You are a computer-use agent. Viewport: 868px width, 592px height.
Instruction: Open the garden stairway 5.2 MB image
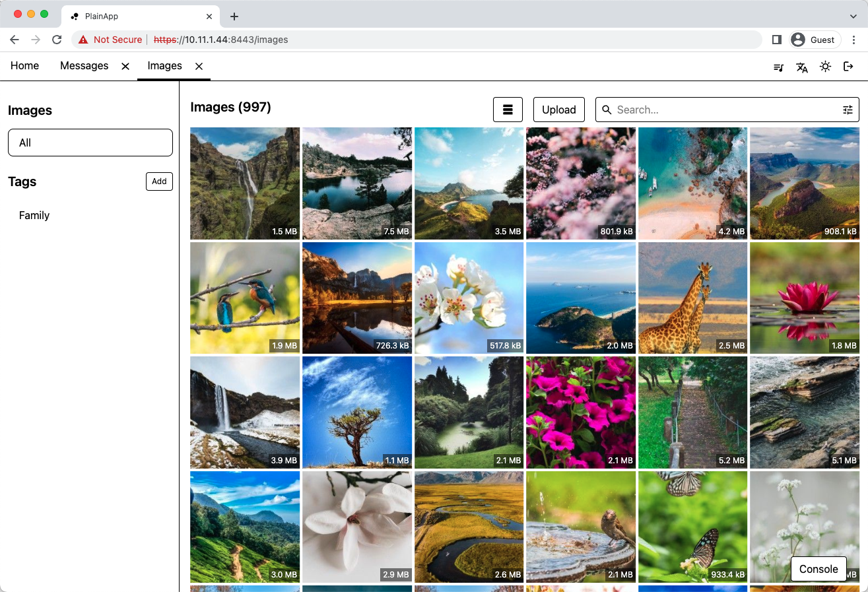click(x=693, y=412)
